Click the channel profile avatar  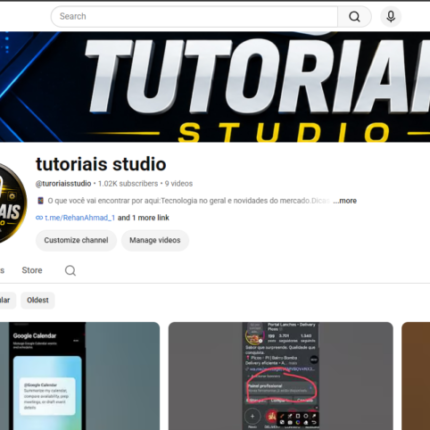pyautogui.click(x=13, y=203)
